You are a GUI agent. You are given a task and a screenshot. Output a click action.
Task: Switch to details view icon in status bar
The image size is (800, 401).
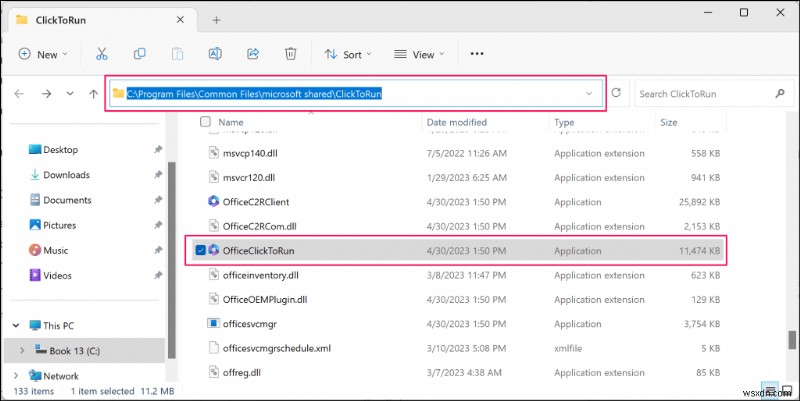769,390
